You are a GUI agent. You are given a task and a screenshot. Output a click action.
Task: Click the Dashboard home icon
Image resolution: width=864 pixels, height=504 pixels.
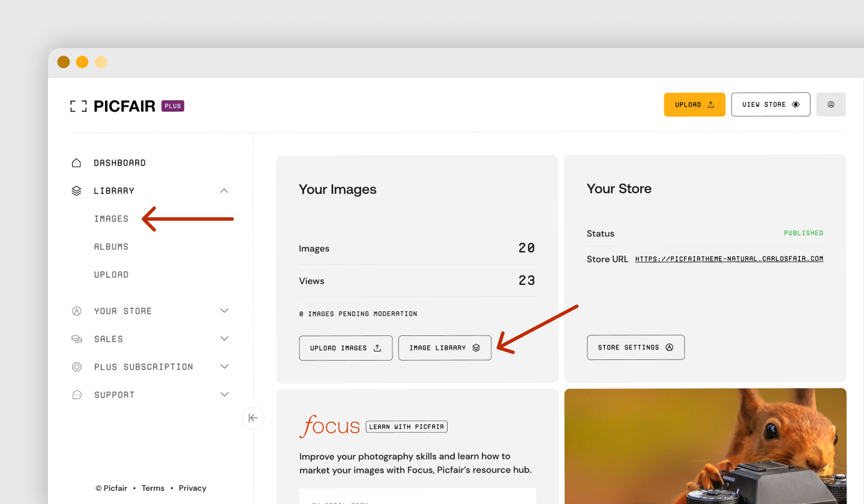click(76, 163)
